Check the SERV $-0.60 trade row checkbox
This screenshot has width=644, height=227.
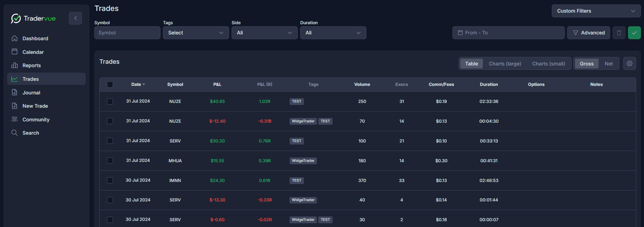click(110, 220)
